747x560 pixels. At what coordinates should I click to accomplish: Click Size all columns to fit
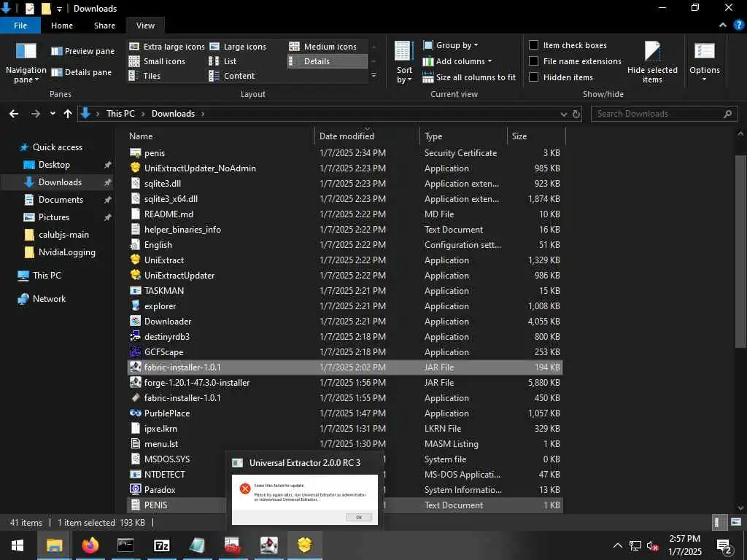click(469, 77)
